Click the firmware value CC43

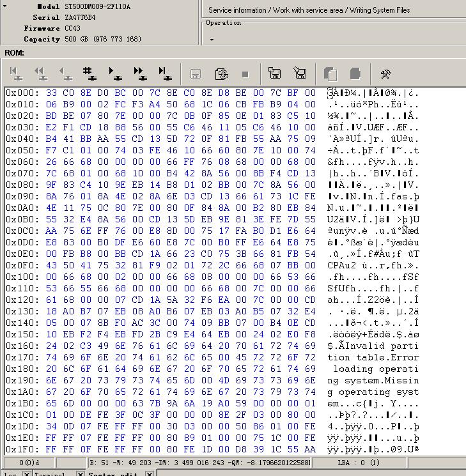[72, 28]
